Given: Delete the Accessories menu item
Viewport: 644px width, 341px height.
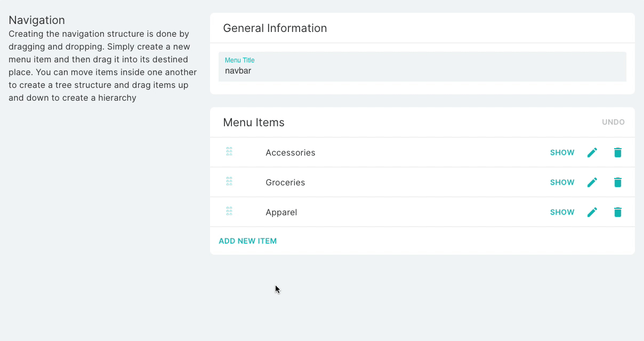Looking at the screenshot, I should 618,152.
